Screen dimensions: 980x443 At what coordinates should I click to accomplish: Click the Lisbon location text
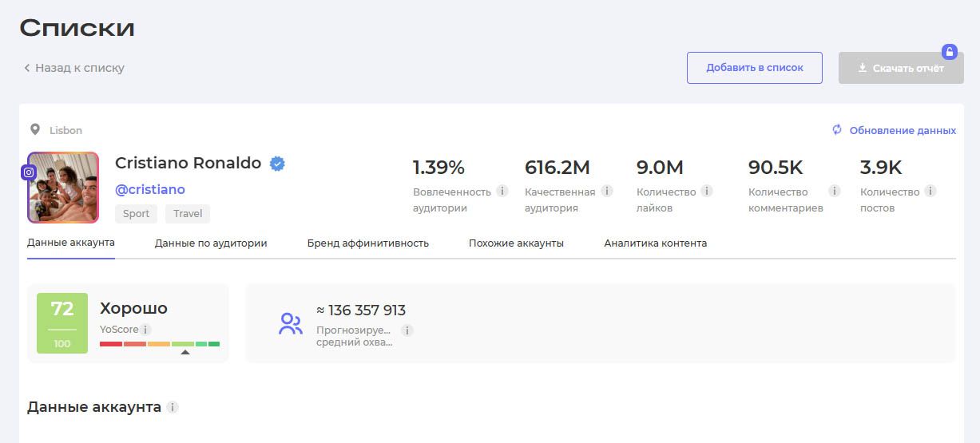(x=65, y=130)
